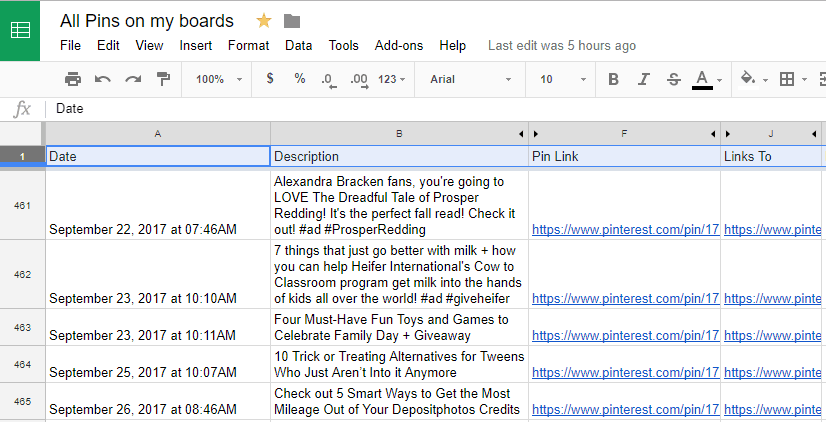Screen dimensions: 826x422
Task: Select the Four Must-Have Fun Toys description cell
Action: pos(399,327)
